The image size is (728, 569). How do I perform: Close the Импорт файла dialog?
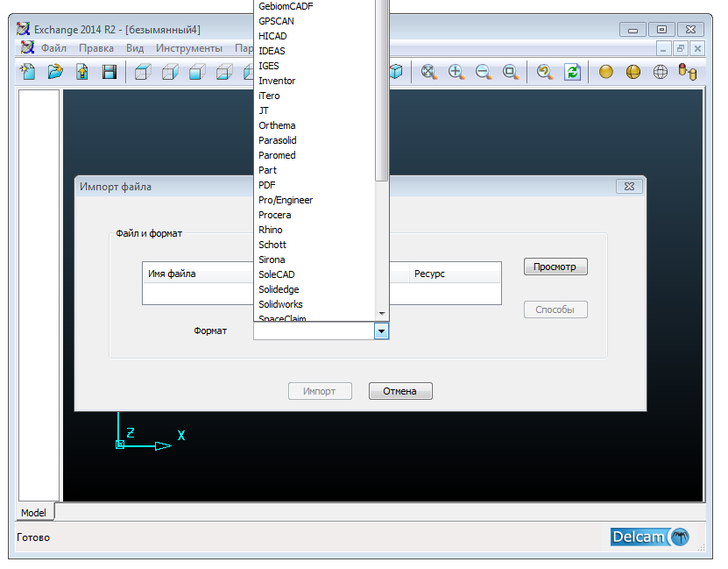click(629, 186)
